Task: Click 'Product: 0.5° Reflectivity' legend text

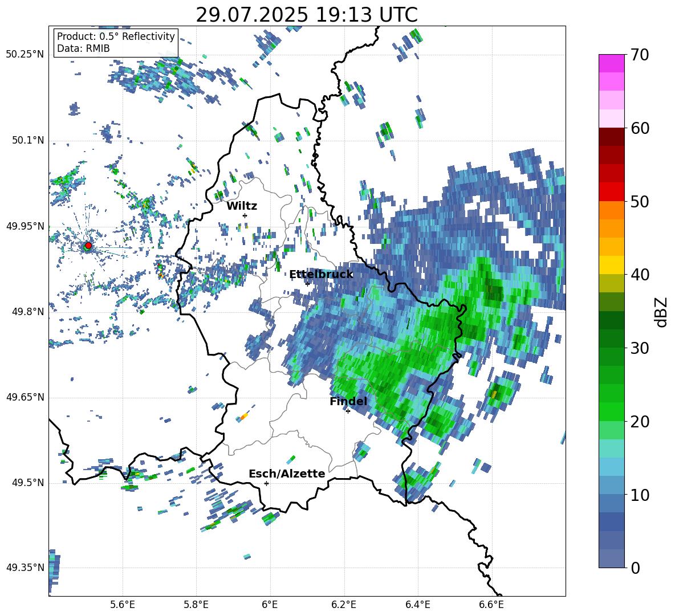Action: tap(116, 36)
